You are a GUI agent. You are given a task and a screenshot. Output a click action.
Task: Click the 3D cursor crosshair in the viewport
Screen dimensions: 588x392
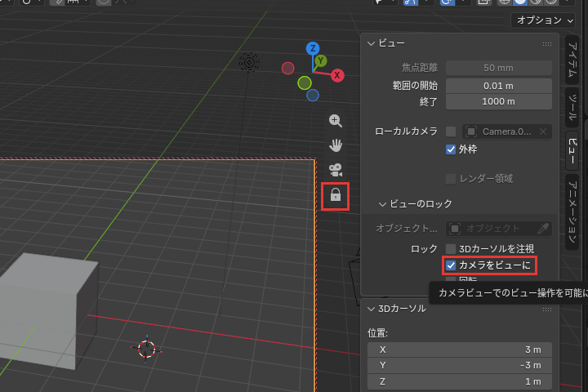click(146, 350)
